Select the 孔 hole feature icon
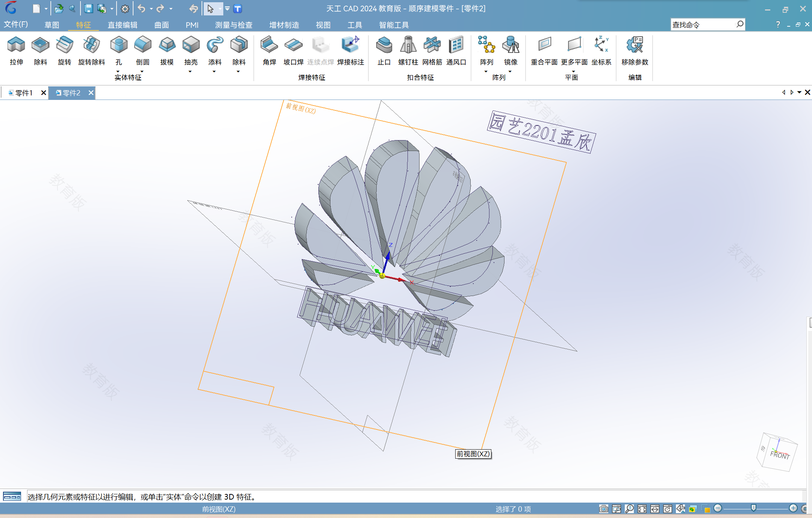Viewport: 812px width, 518px height. tap(119, 45)
